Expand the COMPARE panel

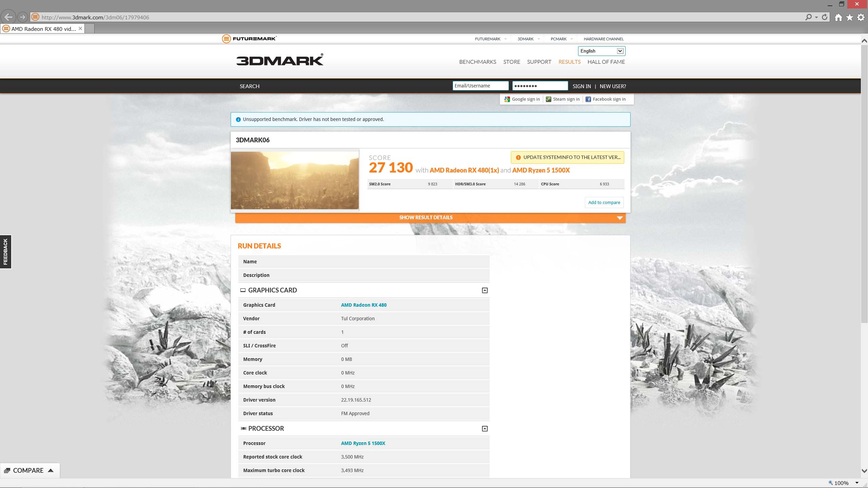(x=29, y=470)
